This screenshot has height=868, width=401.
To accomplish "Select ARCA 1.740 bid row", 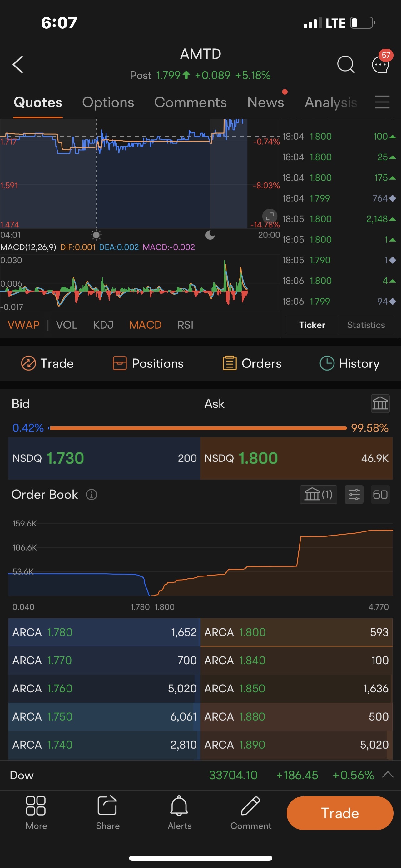I will tap(104, 745).
